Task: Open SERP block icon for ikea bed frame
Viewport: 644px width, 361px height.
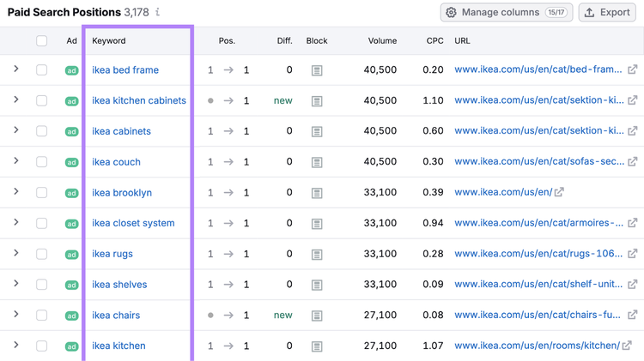Action: (x=317, y=70)
